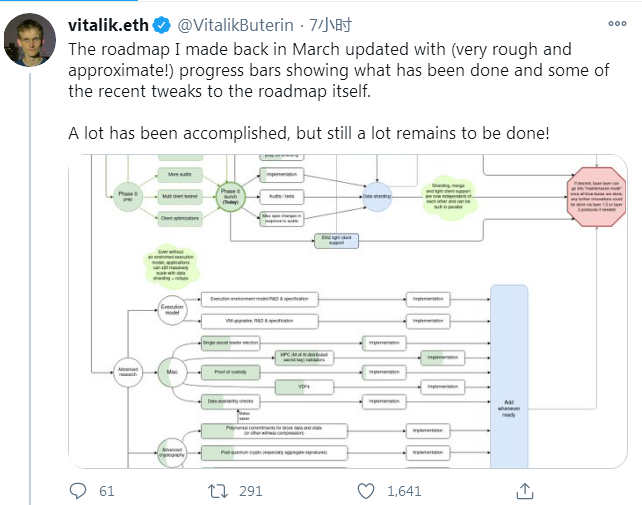Click the vitalik.eth display name

[108, 25]
